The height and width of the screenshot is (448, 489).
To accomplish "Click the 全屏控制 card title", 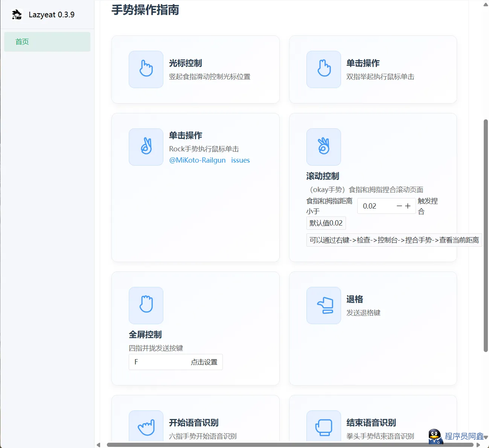I will coord(145,334).
